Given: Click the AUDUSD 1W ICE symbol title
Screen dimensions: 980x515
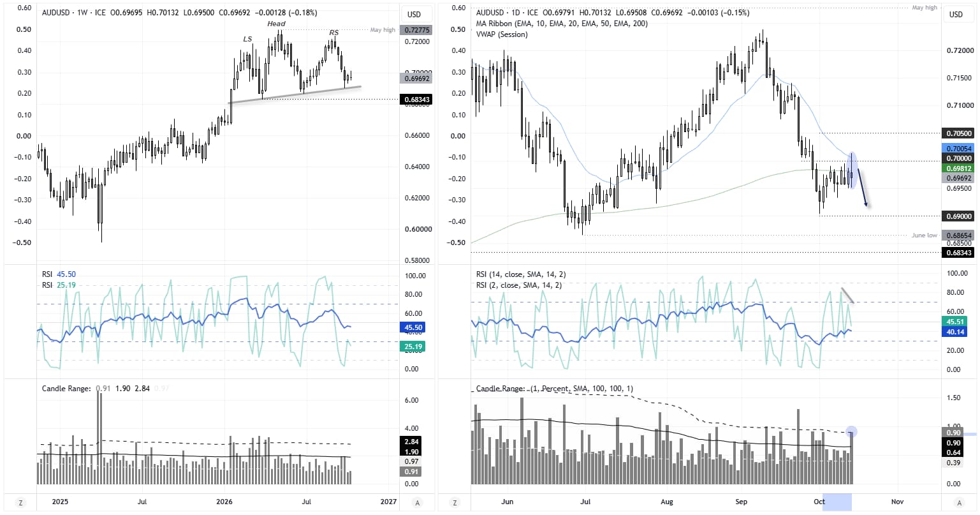Looking at the screenshot, I should [x=74, y=13].
